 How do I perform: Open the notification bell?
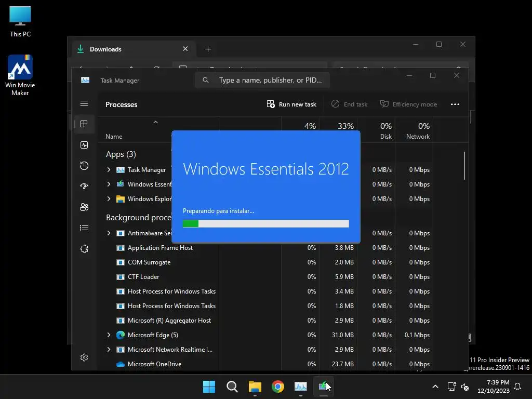(517, 387)
